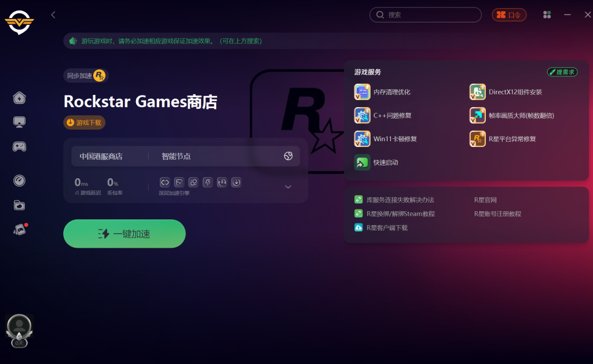Click the Rockstar Games商店 title
This screenshot has width=593, height=364.
[x=140, y=101]
